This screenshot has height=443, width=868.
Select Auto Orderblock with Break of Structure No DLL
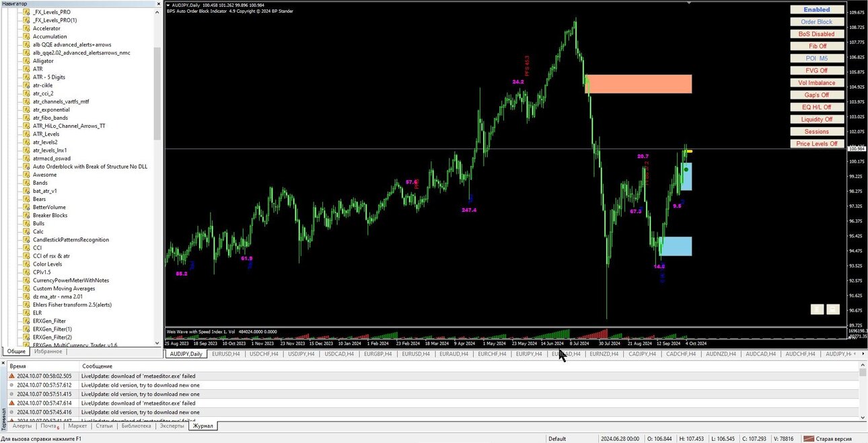click(x=90, y=167)
